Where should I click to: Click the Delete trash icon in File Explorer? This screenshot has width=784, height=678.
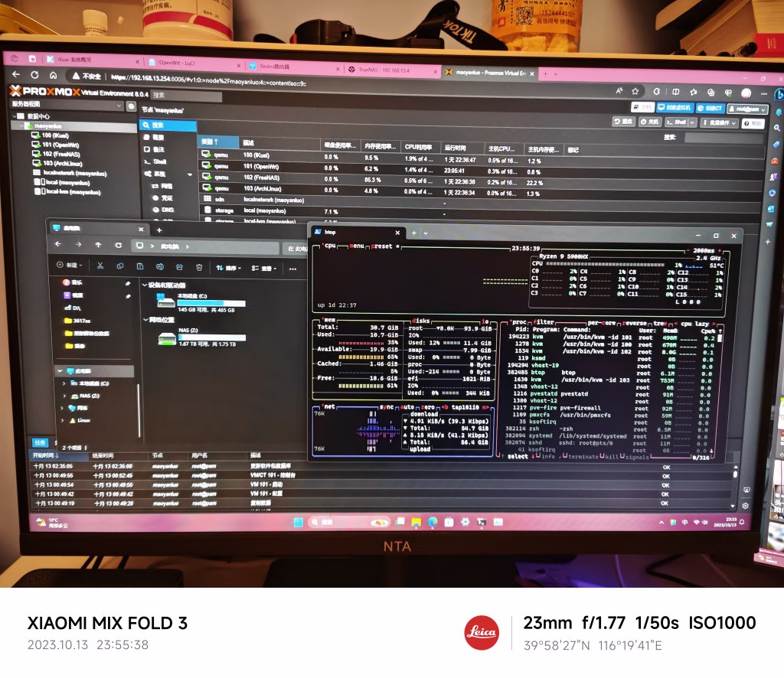(199, 267)
